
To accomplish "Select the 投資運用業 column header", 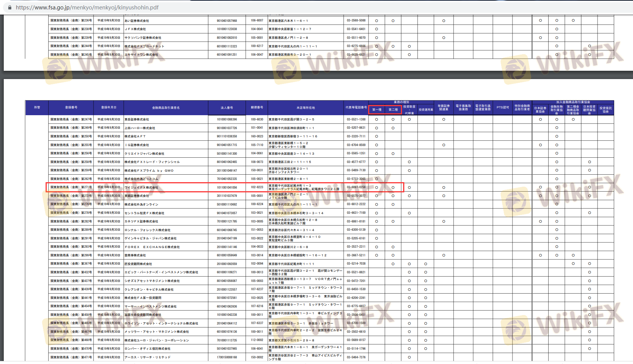I will (426, 110).
